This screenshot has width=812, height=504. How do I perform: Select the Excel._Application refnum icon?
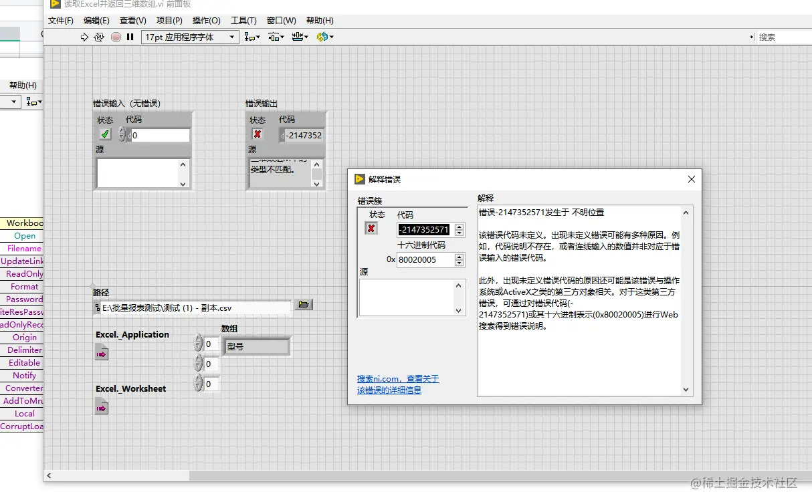(101, 353)
